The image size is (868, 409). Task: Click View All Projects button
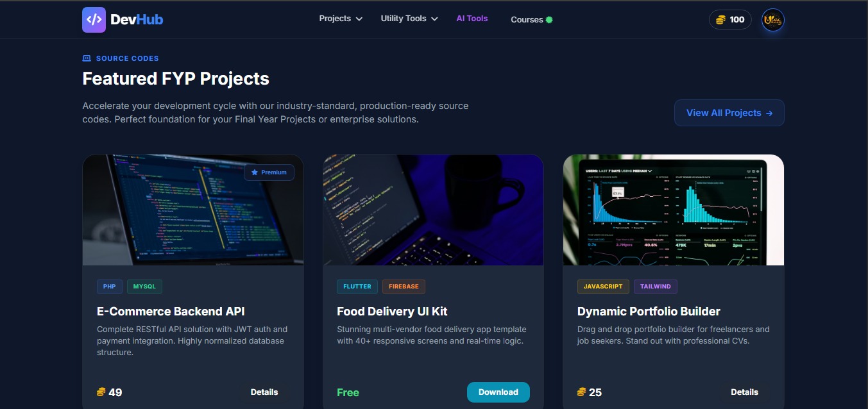coord(729,113)
